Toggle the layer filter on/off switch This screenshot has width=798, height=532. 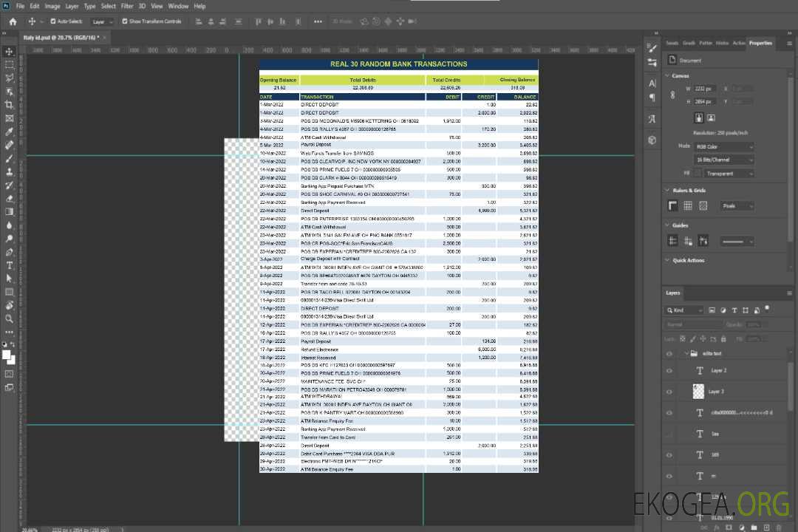[x=767, y=309]
